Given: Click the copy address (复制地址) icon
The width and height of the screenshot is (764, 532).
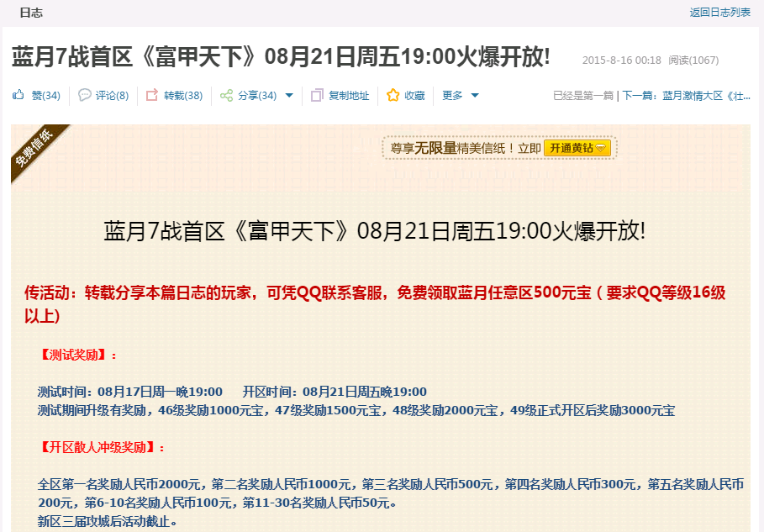Looking at the screenshot, I should pyautogui.click(x=317, y=95).
